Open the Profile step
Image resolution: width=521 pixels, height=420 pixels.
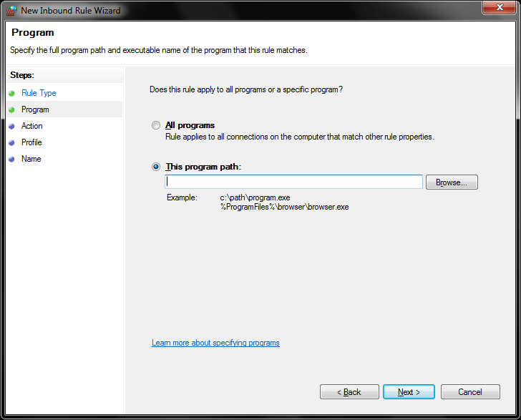(x=31, y=142)
